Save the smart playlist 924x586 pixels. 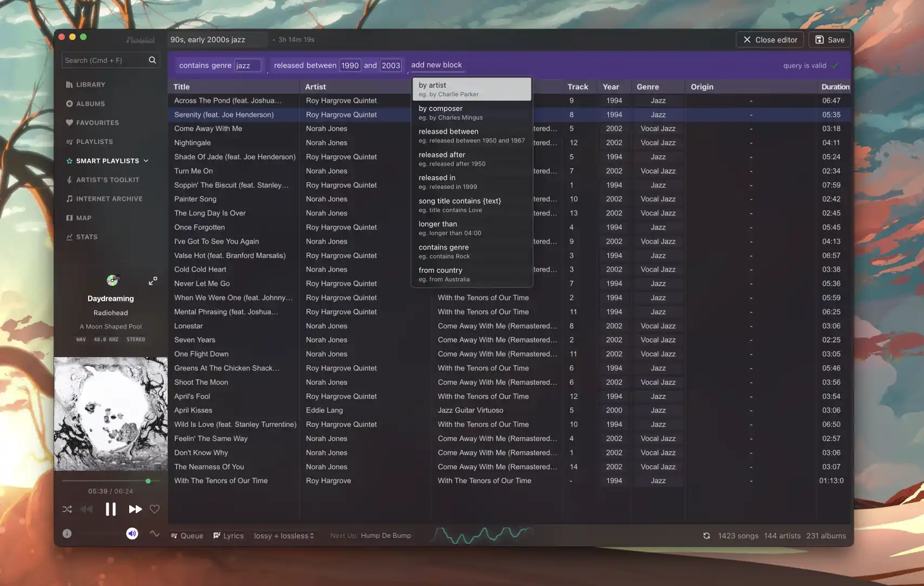830,39
